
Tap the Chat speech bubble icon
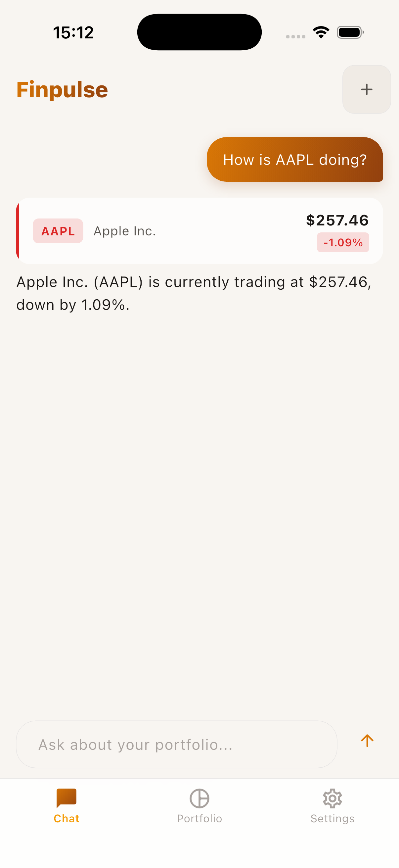coord(66,797)
